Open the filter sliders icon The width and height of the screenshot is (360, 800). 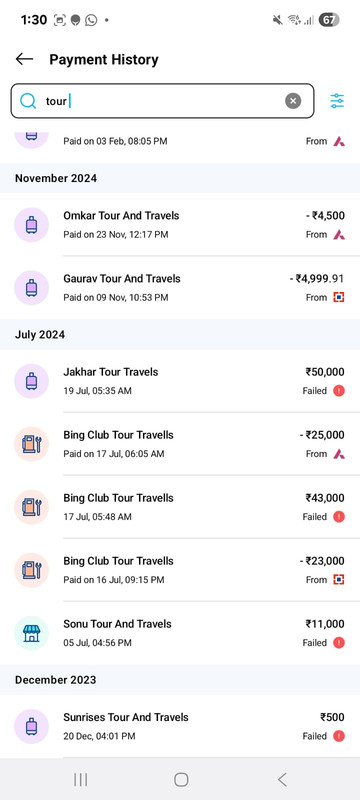(x=337, y=101)
